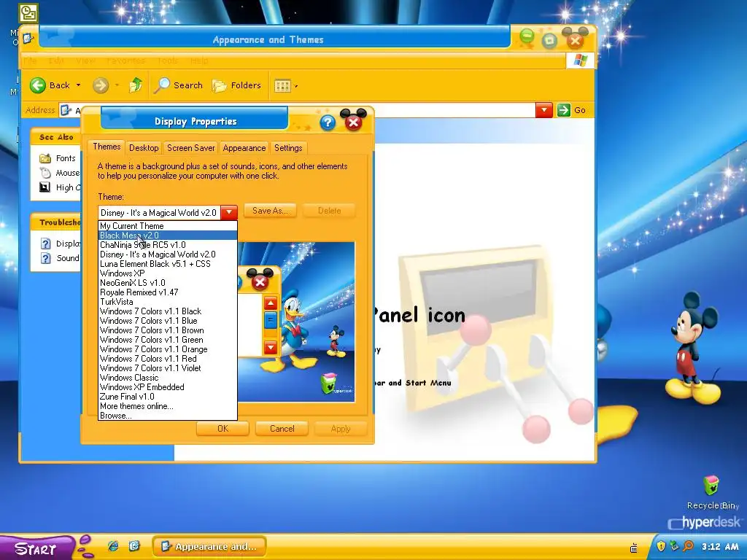Click the second quick launch icon

[134, 545]
